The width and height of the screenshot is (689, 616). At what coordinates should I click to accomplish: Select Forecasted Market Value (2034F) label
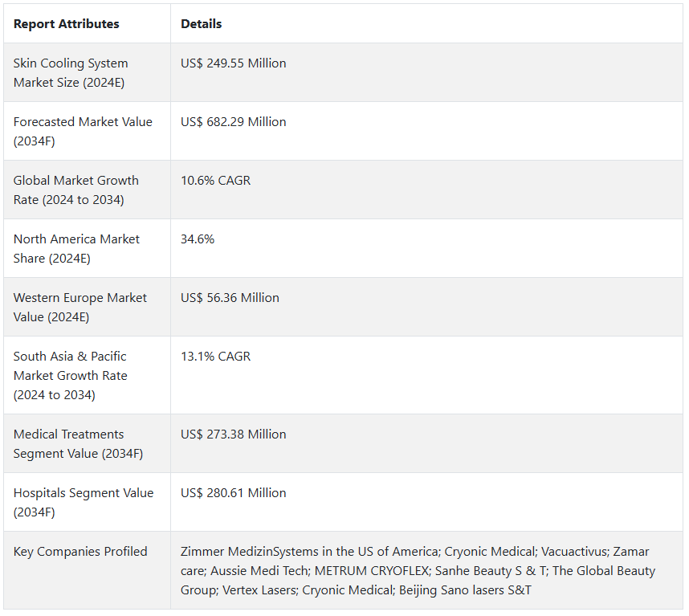tap(83, 131)
